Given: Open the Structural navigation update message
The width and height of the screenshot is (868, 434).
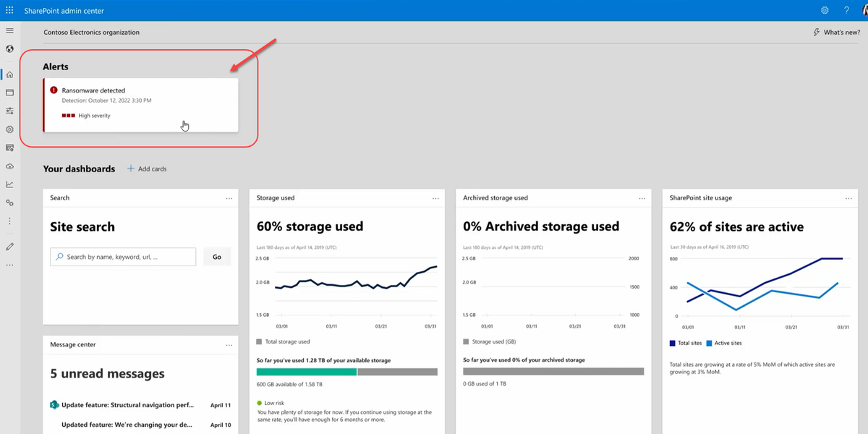Looking at the screenshot, I should pyautogui.click(x=127, y=405).
